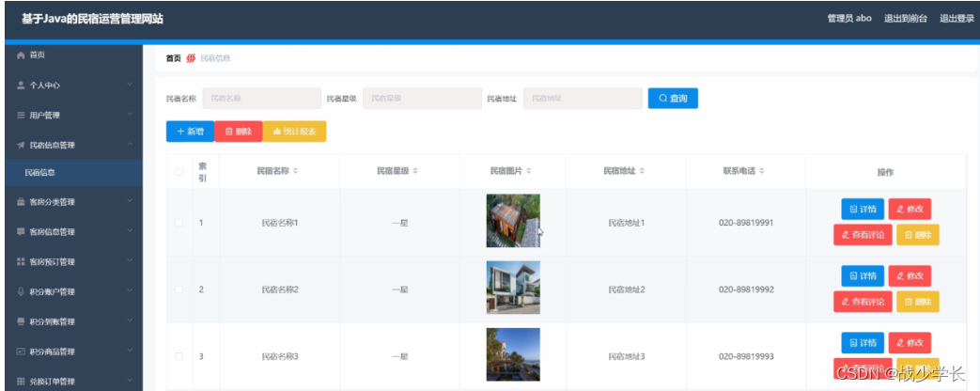
Task: Click the icon beside 积分到账管理
Action: (21, 321)
